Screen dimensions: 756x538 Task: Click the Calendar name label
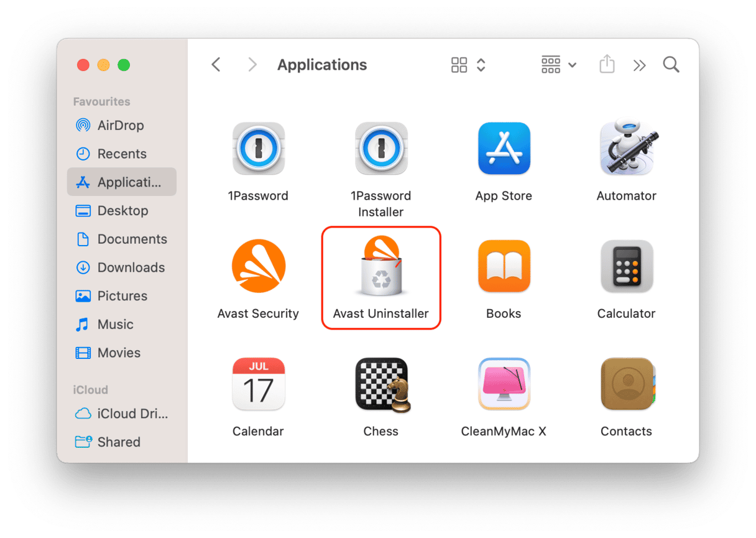point(258,431)
